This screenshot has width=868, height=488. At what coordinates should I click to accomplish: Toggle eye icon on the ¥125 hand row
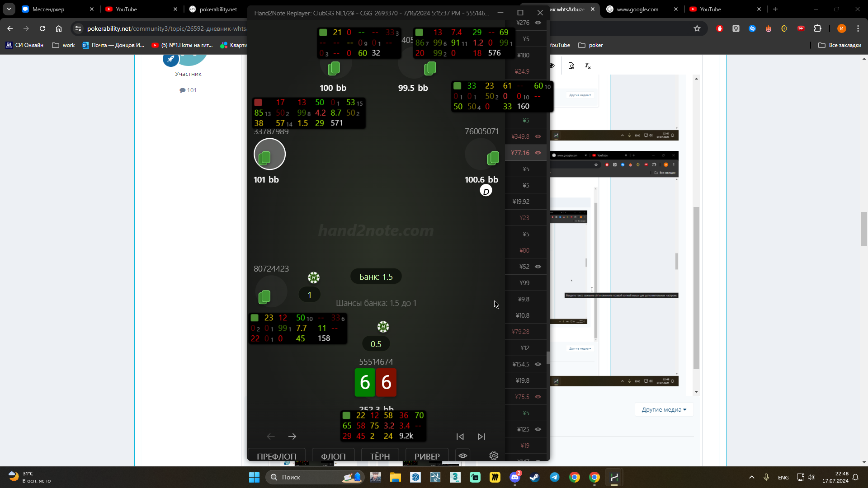pos(538,429)
